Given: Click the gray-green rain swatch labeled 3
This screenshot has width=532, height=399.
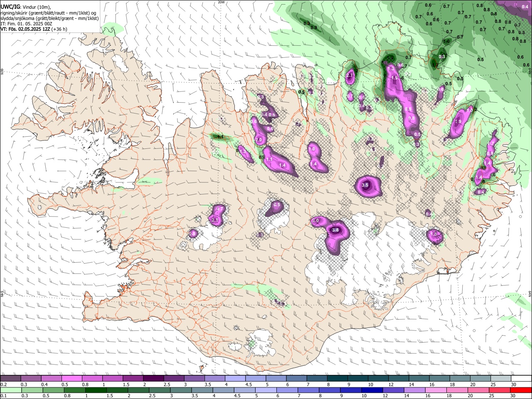Looking at the screenshot, I should click(x=181, y=390).
